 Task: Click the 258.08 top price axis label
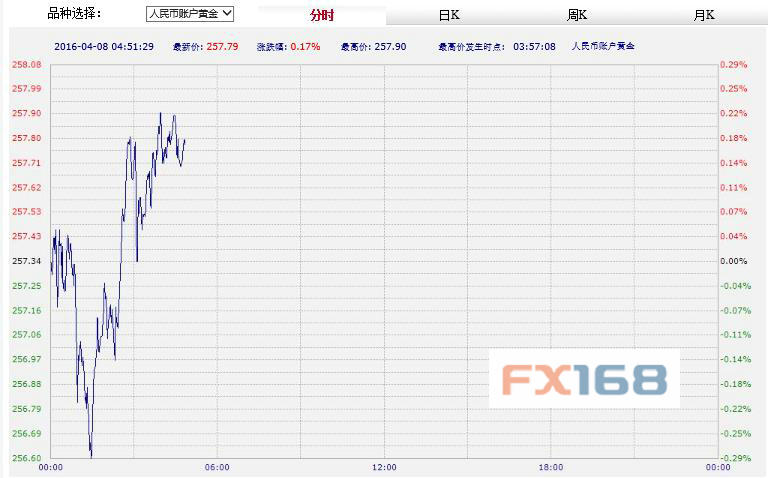click(25, 64)
